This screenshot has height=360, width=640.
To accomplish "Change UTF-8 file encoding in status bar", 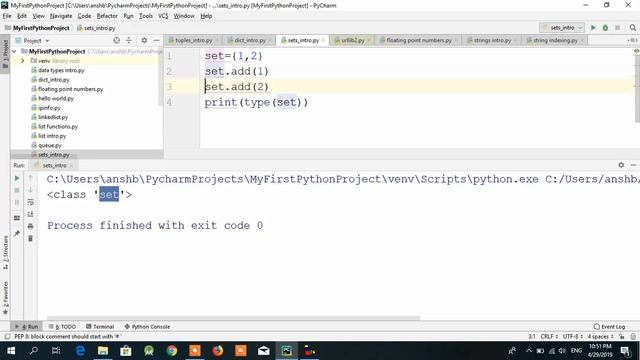I will [572, 337].
